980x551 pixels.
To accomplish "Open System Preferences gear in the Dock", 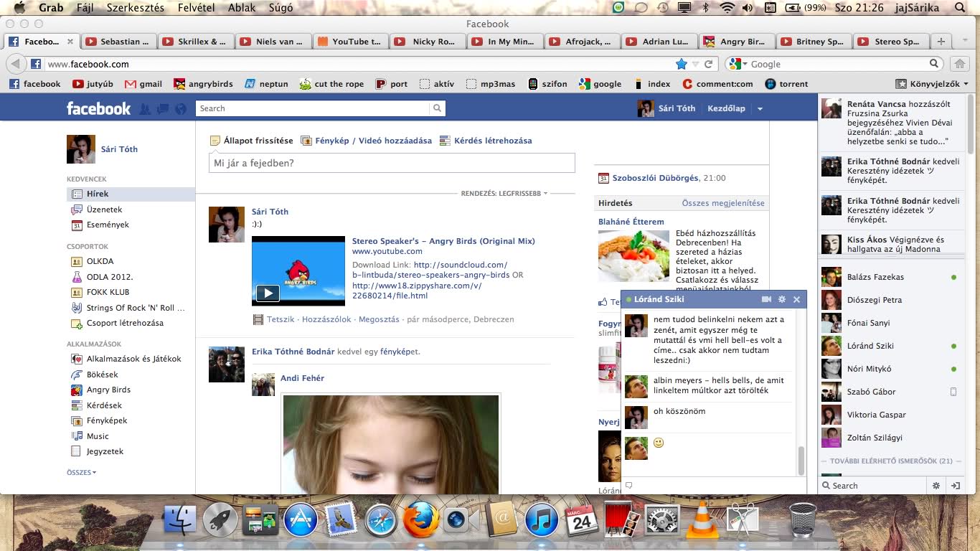I will pyautogui.click(x=663, y=519).
